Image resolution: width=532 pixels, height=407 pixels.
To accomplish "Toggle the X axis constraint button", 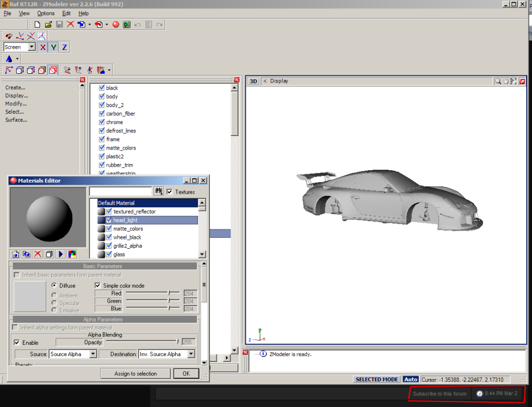I will coord(42,47).
